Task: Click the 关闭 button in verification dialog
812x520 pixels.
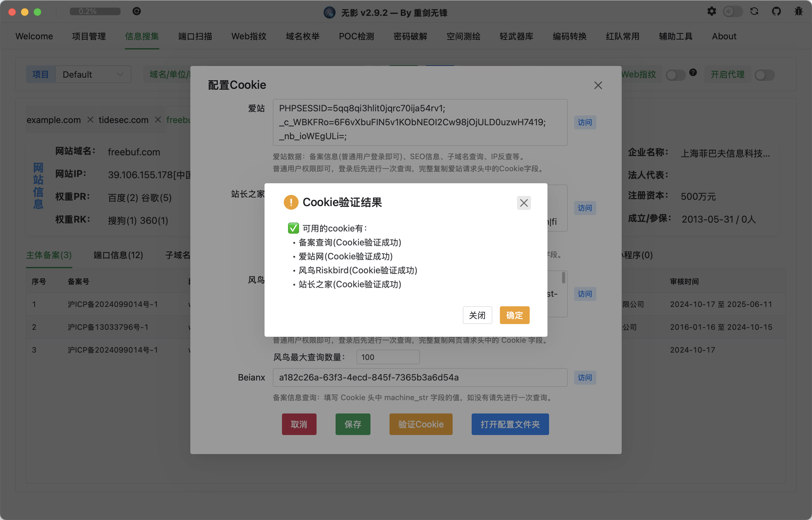Action: tap(477, 315)
